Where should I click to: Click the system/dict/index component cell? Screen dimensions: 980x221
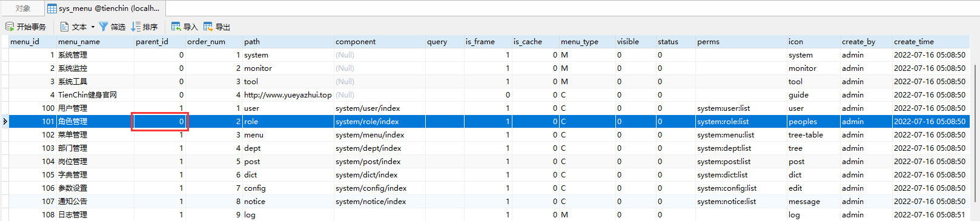[380, 175]
